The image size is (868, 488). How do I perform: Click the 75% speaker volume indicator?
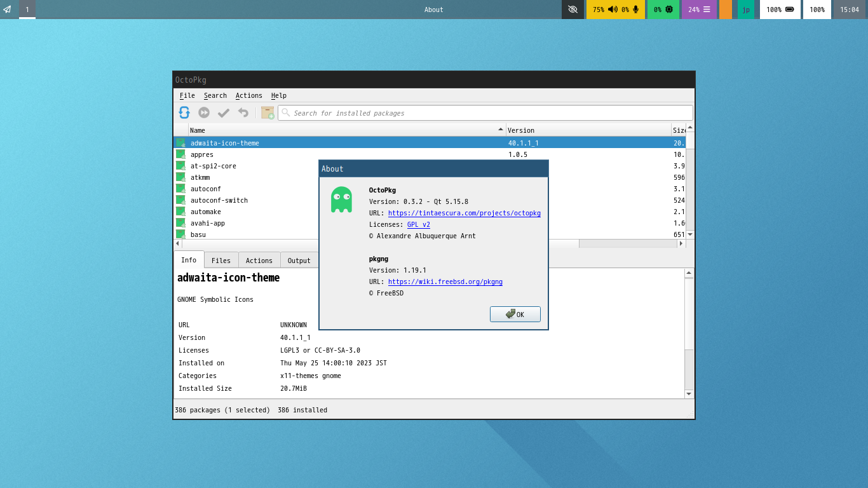point(605,10)
